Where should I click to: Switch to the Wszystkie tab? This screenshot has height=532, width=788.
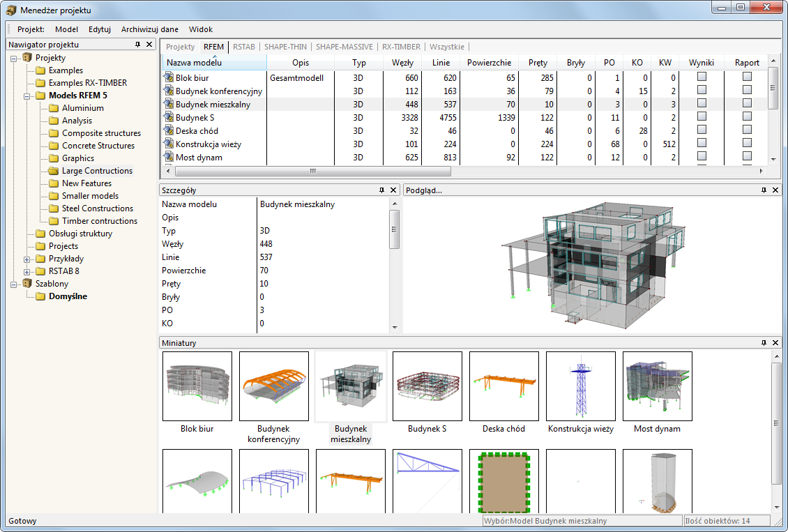(447, 47)
